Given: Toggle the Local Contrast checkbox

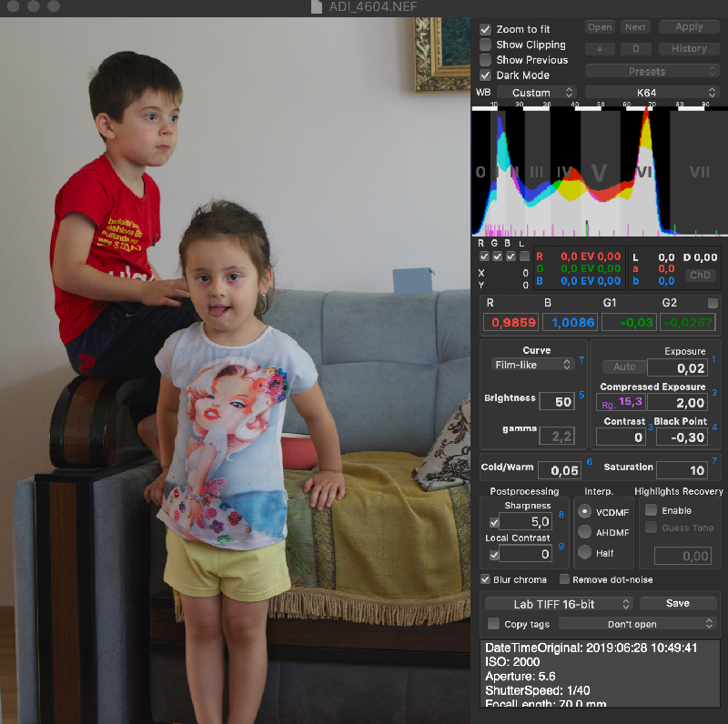Looking at the screenshot, I should (x=494, y=555).
